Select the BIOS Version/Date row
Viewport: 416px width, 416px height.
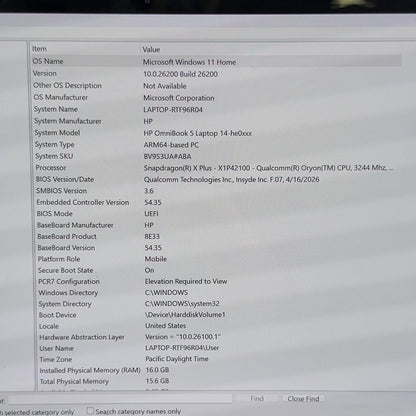[x=216, y=179]
